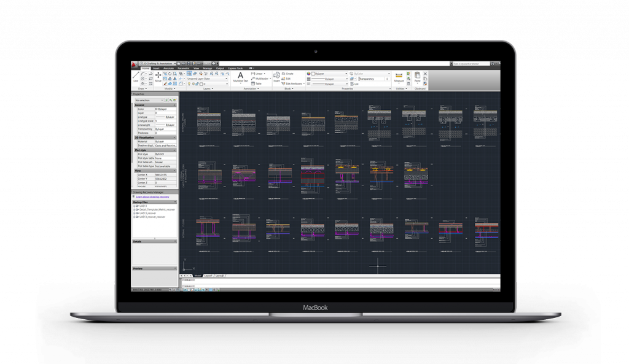Viewport: 629px width, 364px height.
Task: Select the Move tool
Action: click(x=158, y=77)
